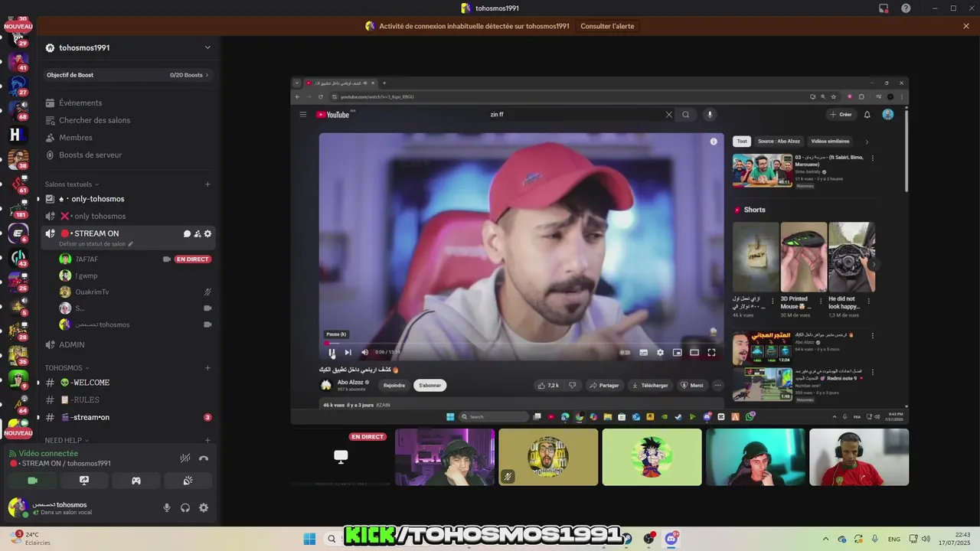Screen dimensions: 980x551
Task: Enter YouTube fullscreen mode
Action: pyautogui.click(x=711, y=352)
